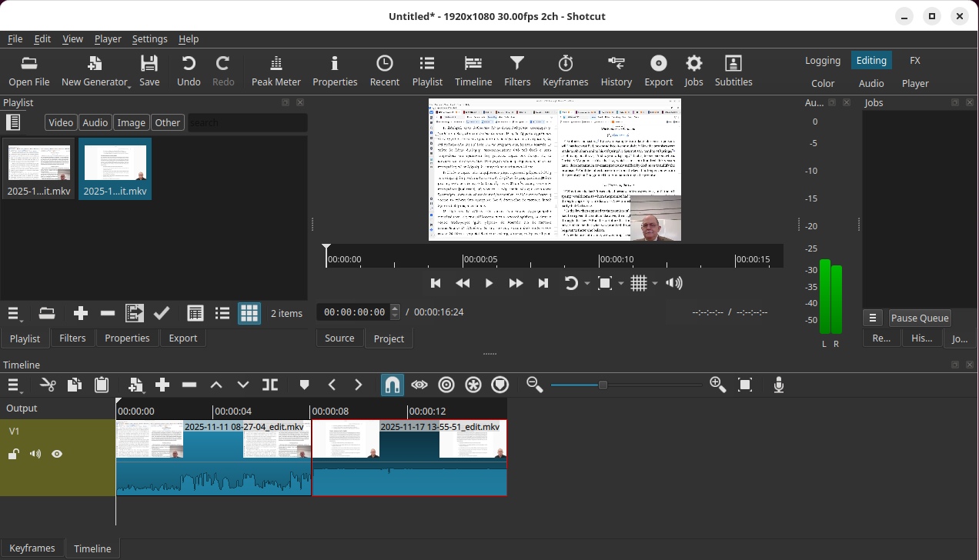
Task: Open the Timeline hamburger menu
Action: click(x=15, y=385)
